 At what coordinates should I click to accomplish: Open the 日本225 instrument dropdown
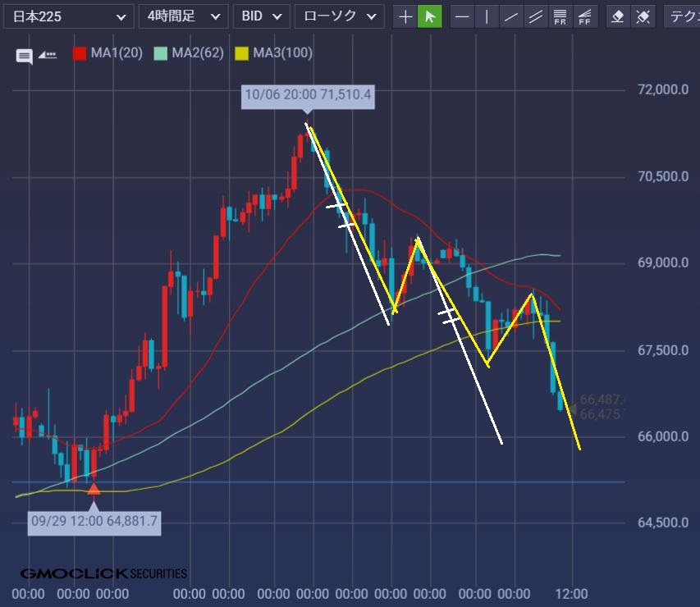(x=69, y=16)
